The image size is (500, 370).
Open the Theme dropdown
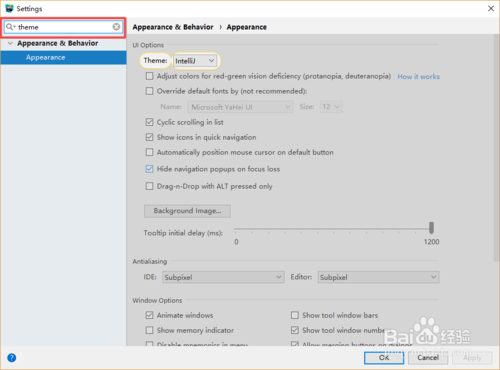(x=195, y=61)
